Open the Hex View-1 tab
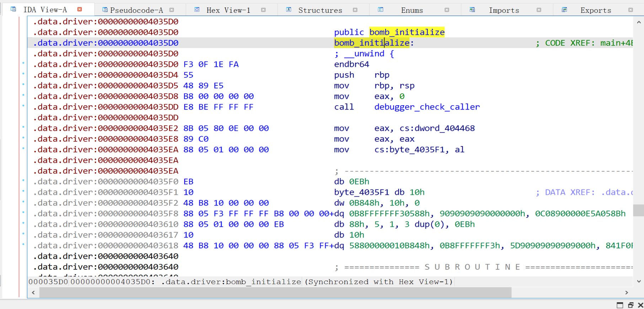The width and height of the screenshot is (644, 309). (228, 10)
